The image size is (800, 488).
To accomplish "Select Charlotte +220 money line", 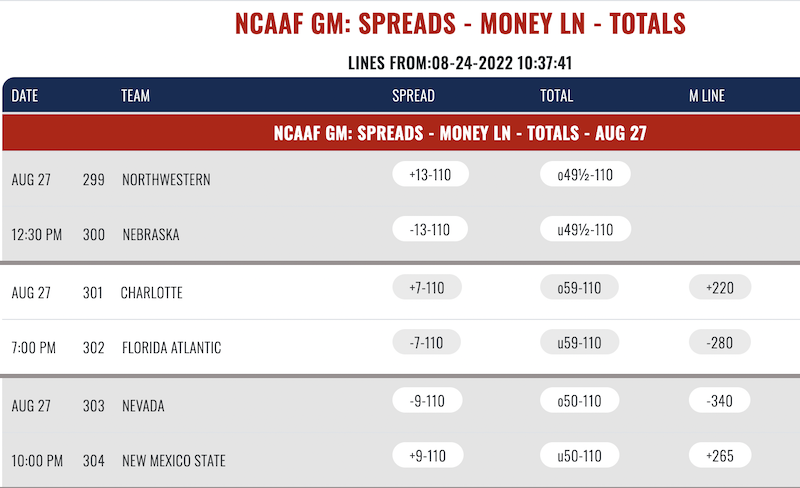I will pyautogui.click(x=720, y=287).
